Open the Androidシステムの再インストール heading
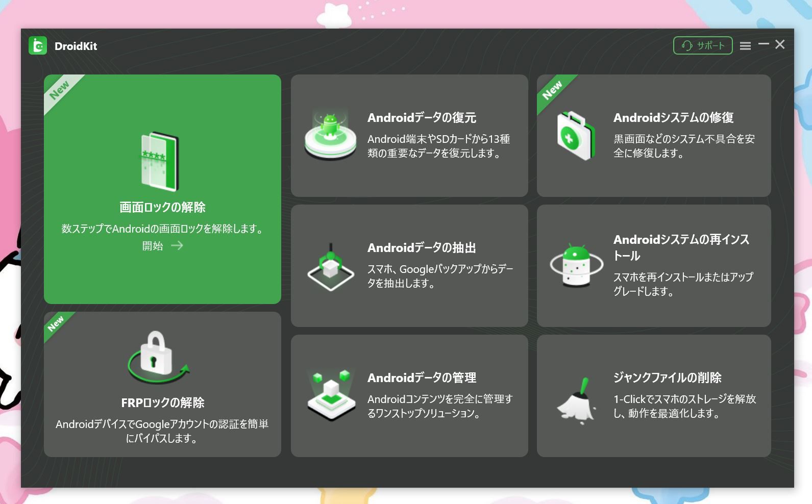The image size is (812, 504). pyautogui.click(x=681, y=247)
